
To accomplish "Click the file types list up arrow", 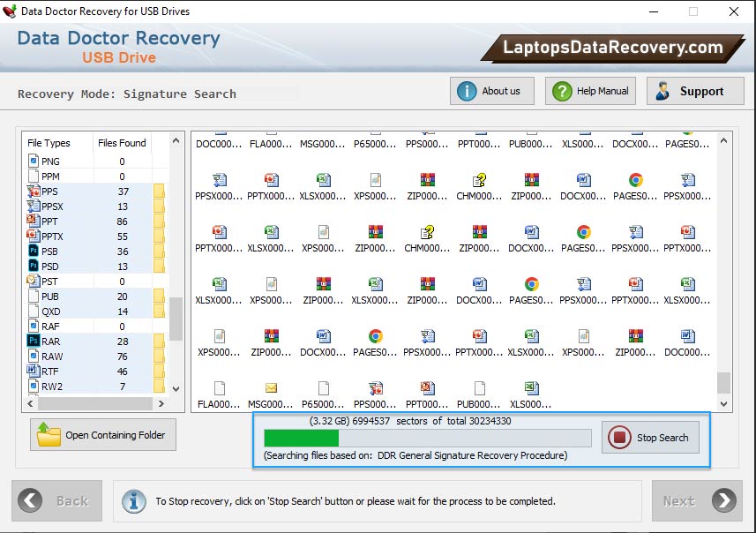I will point(176,141).
